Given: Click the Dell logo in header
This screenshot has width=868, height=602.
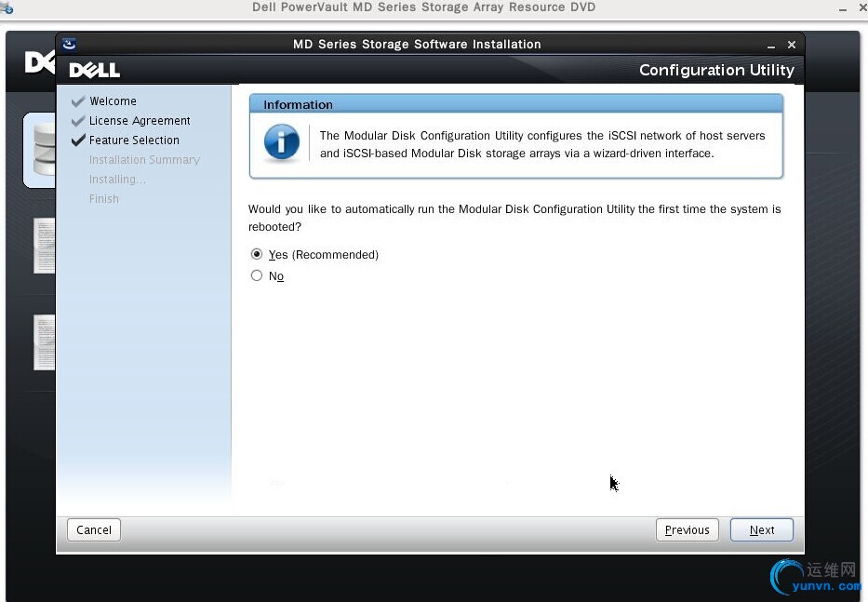Looking at the screenshot, I should pos(94,71).
